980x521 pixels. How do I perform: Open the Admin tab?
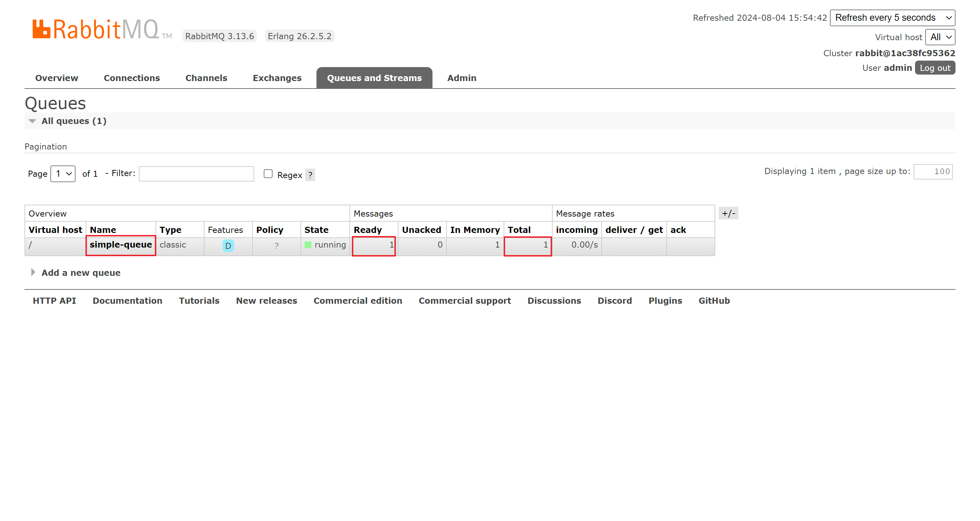coord(461,78)
